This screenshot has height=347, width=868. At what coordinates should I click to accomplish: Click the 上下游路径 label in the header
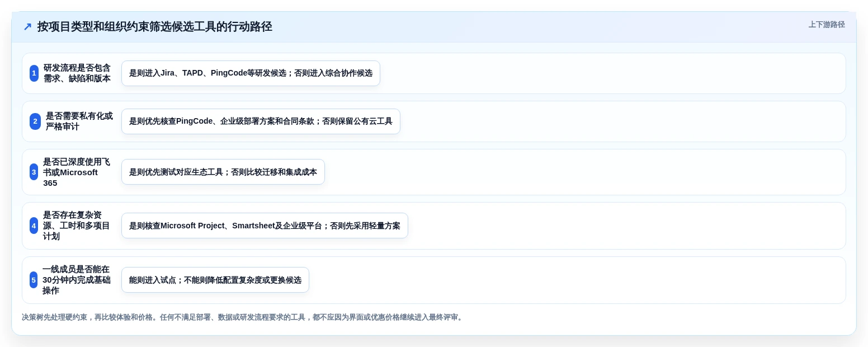click(x=827, y=25)
